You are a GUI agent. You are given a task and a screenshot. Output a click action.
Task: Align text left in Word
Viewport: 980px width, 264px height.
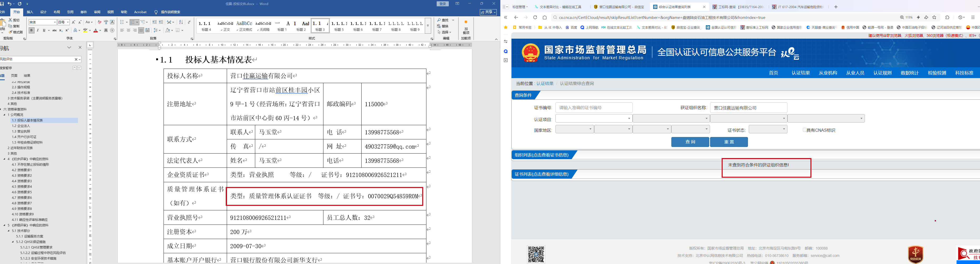click(122, 31)
